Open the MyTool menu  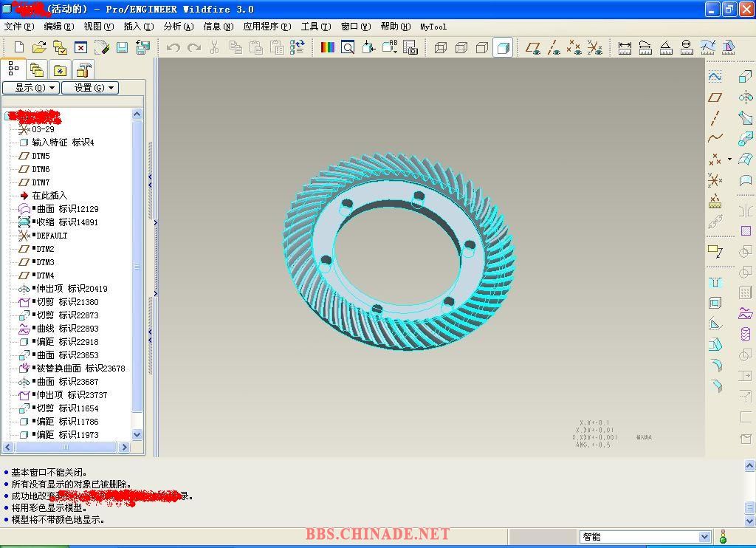(x=433, y=27)
